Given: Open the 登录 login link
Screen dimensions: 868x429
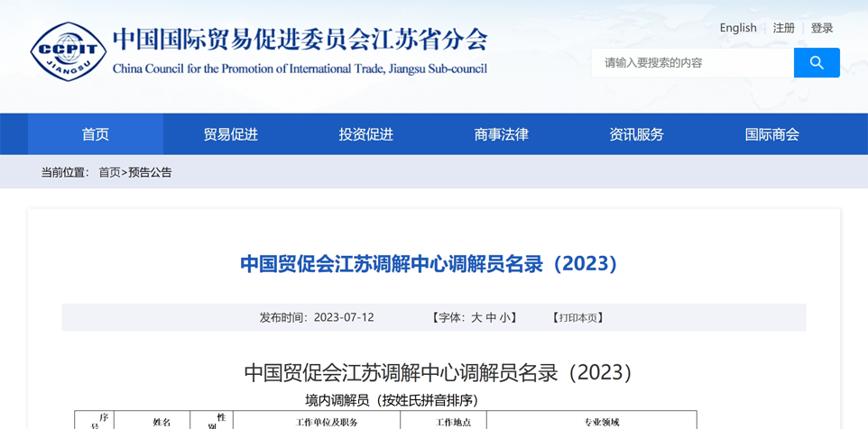Looking at the screenshot, I should [822, 28].
